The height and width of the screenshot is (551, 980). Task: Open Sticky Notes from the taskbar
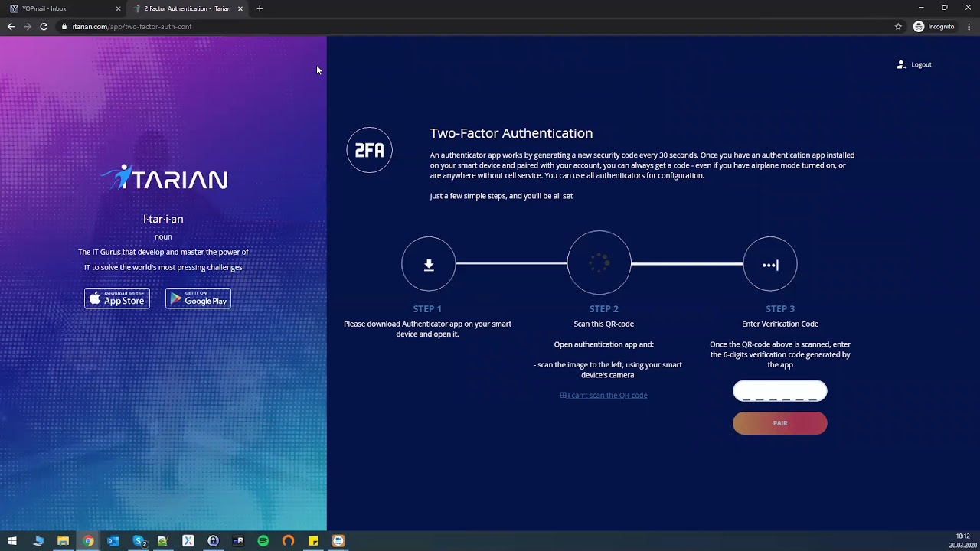313,541
